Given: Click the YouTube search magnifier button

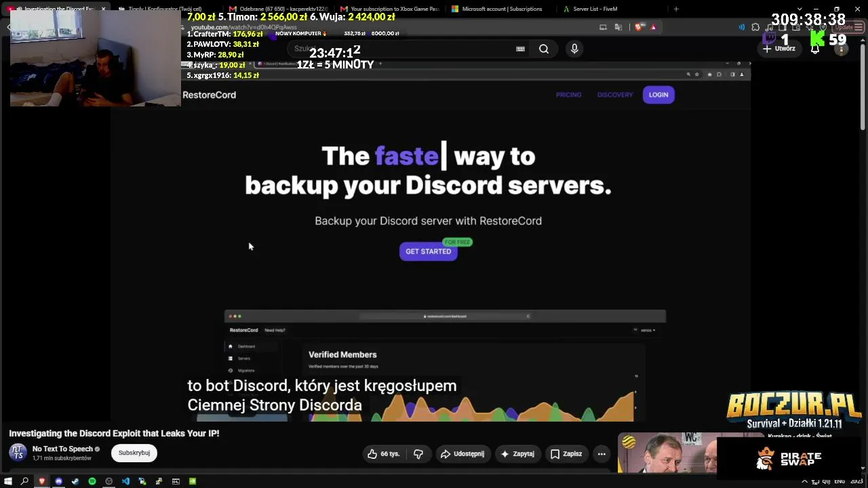Looking at the screenshot, I should pyautogui.click(x=544, y=49).
